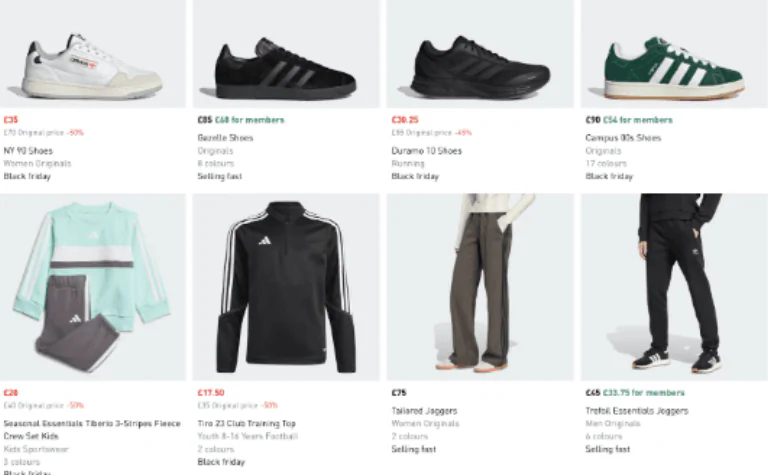The width and height of the screenshot is (768, 475).
Task: Open the Tailored Joggers model photo
Action: tap(480, 287)
